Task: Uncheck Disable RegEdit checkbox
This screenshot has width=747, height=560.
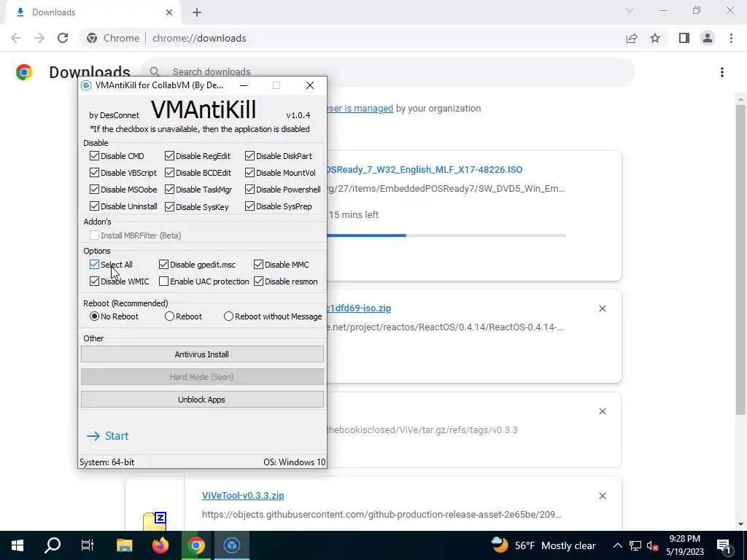Action: coord(169,156)
